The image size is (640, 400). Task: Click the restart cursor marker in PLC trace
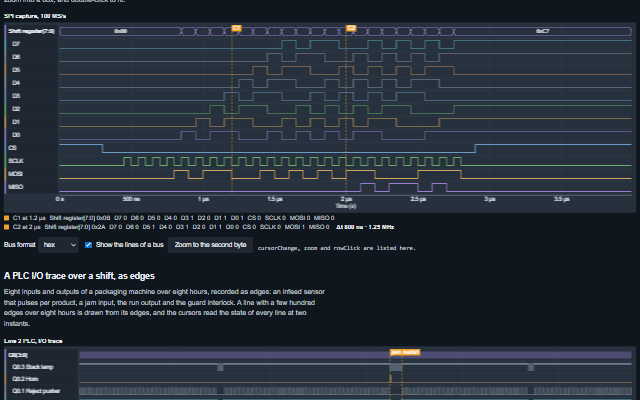click(411, 352)
